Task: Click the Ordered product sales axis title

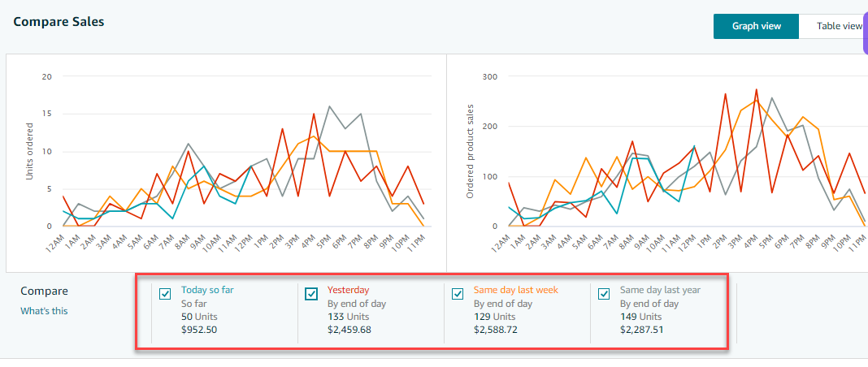Action: point(470,152)
